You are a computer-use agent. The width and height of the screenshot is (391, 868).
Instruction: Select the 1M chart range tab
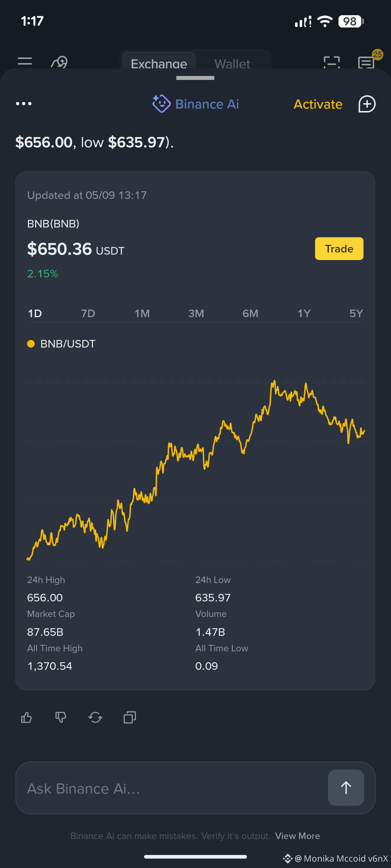pyautogui.click(x=142, y=313)
